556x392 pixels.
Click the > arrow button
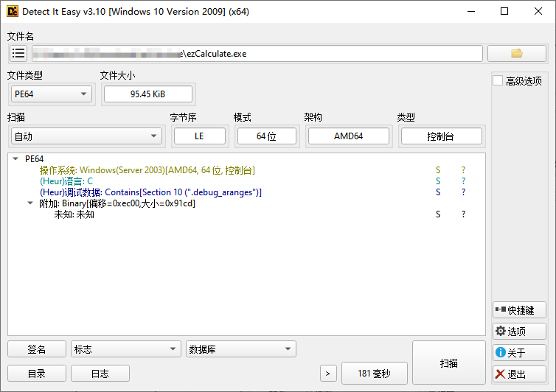coord(328,374)
